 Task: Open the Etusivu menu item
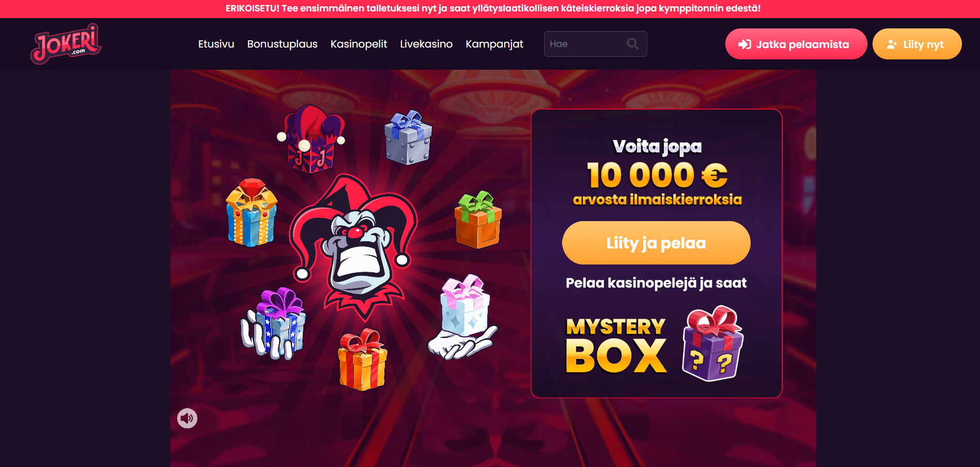216,44
